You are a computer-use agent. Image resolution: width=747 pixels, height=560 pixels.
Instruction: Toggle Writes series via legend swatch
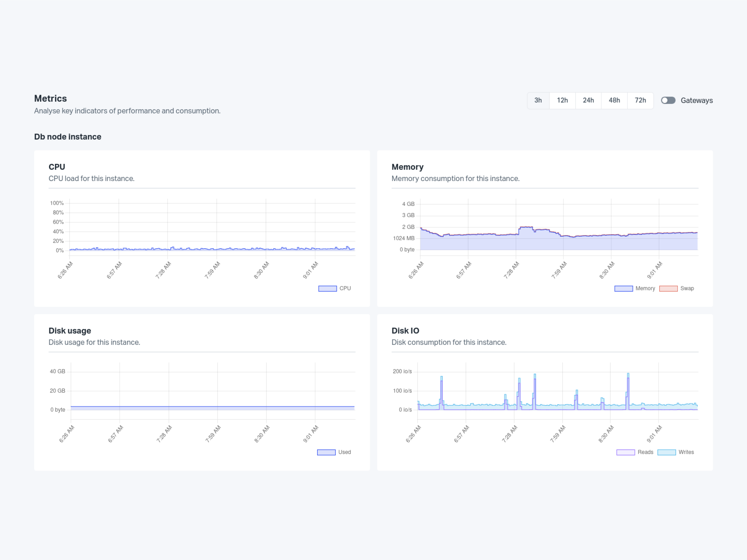666,452
